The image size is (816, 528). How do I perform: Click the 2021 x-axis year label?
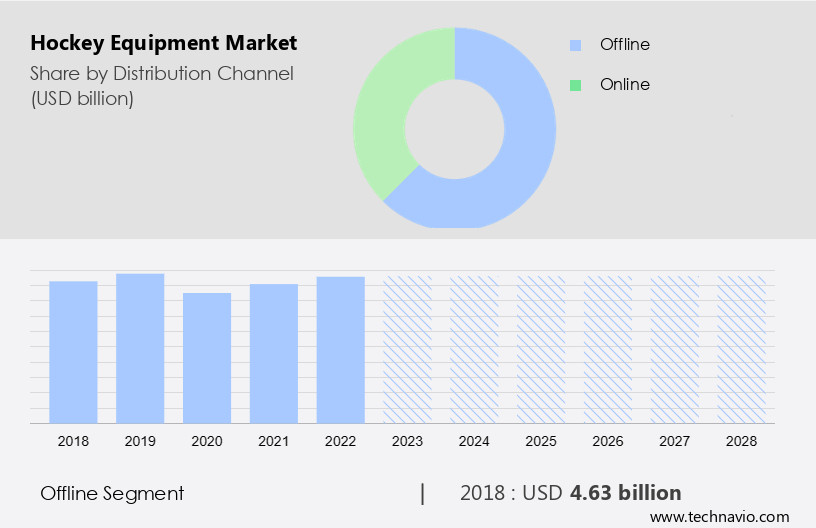point(274,440)
